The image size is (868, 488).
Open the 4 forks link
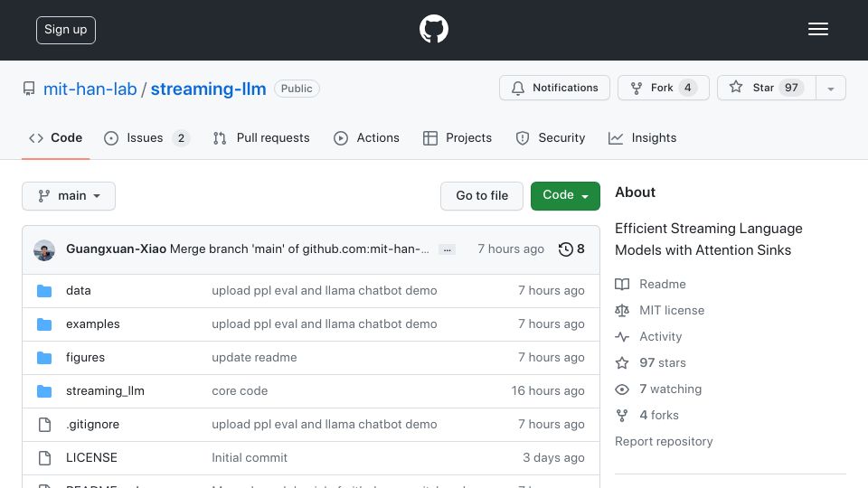pyautogui.click(x=659, y=415)
